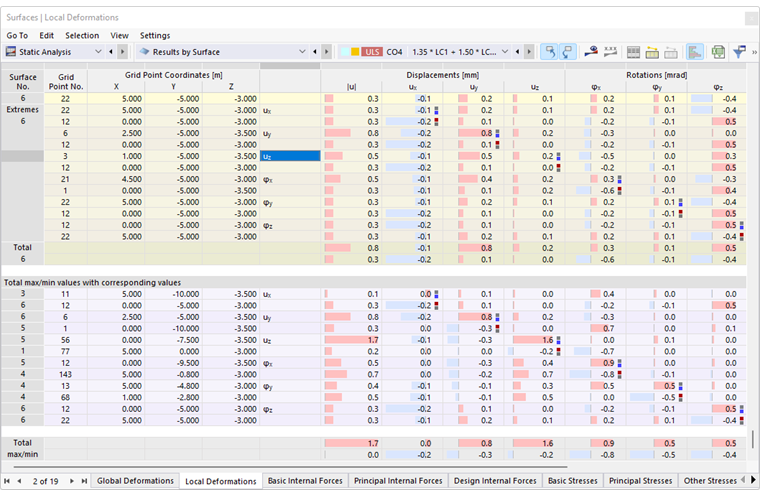Click the yellow highlighted table row icon
Viewport: 760px width, 496px height.
click(652, 52)
